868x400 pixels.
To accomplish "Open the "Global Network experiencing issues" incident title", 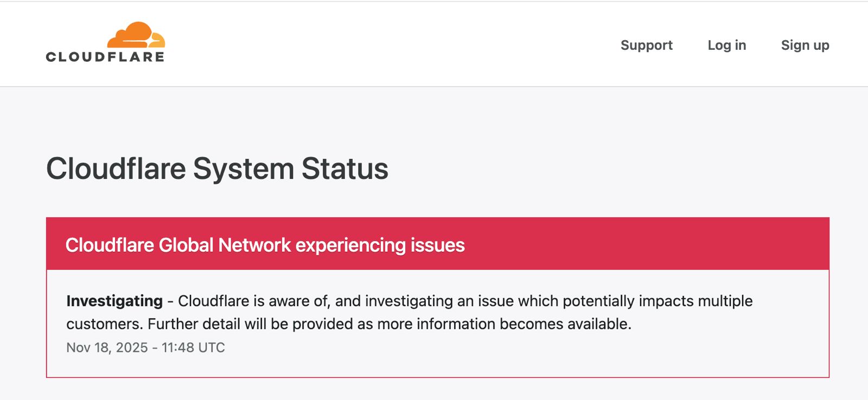I will click(x=265, y=245).
